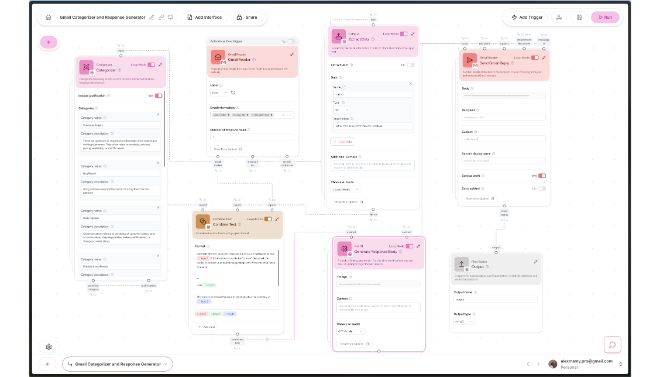Toggle the first No switch in Extract Data

(411, 65)
